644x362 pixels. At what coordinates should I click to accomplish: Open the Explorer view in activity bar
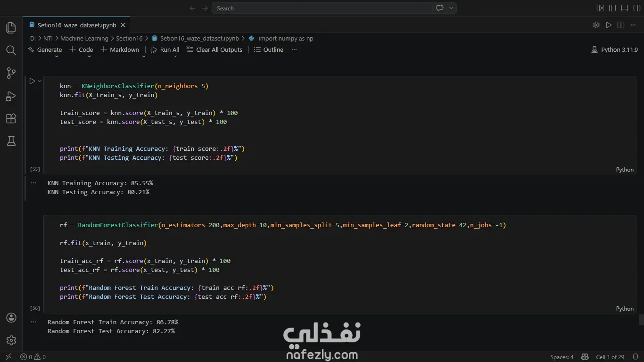coord(11,28)
